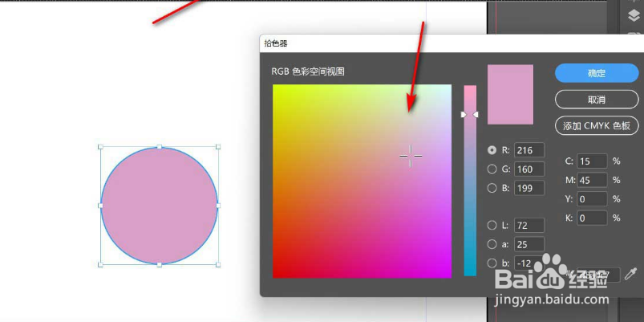Click the L value field showing 72
Image resolution: width=644 pixels, height=322 pixels.
pos(529,226)
